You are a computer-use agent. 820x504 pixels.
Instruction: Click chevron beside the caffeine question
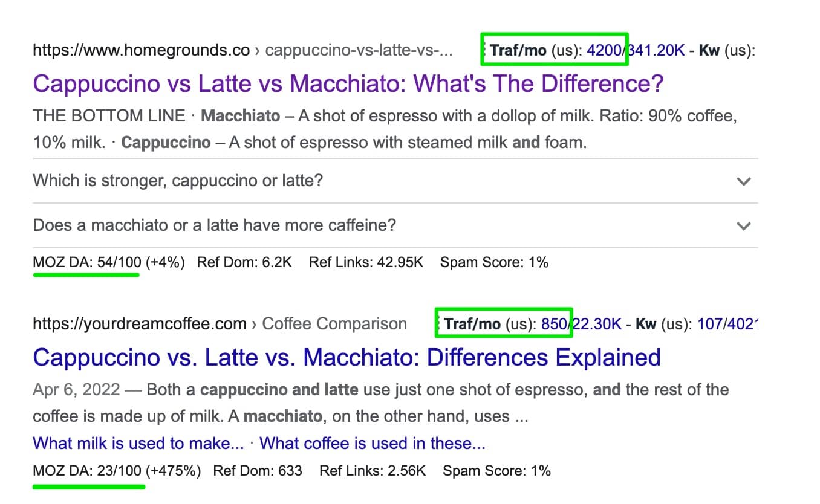click(x=743, y=226)
